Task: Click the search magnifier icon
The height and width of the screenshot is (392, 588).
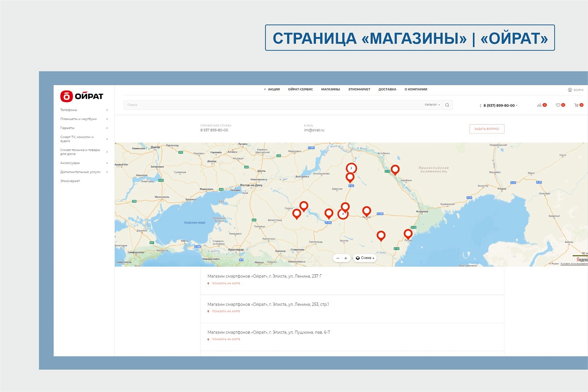Action: [447, 105]
